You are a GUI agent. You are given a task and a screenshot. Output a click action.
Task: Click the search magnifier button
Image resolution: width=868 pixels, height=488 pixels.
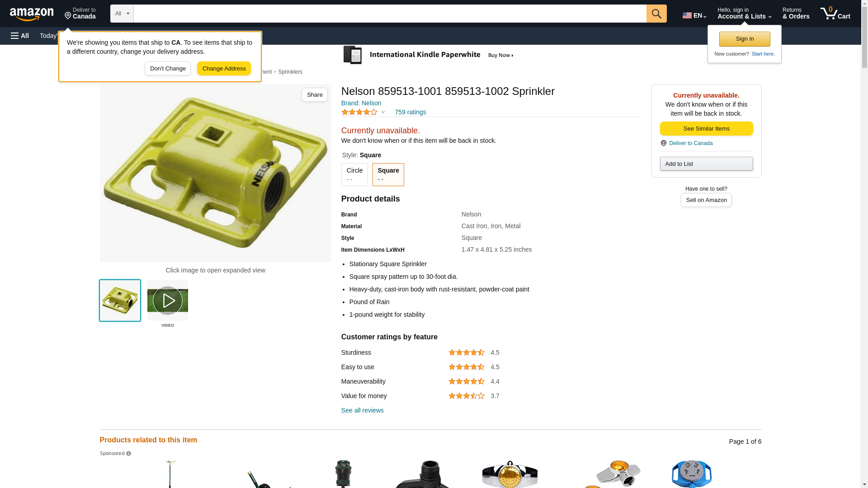(656, 14)
